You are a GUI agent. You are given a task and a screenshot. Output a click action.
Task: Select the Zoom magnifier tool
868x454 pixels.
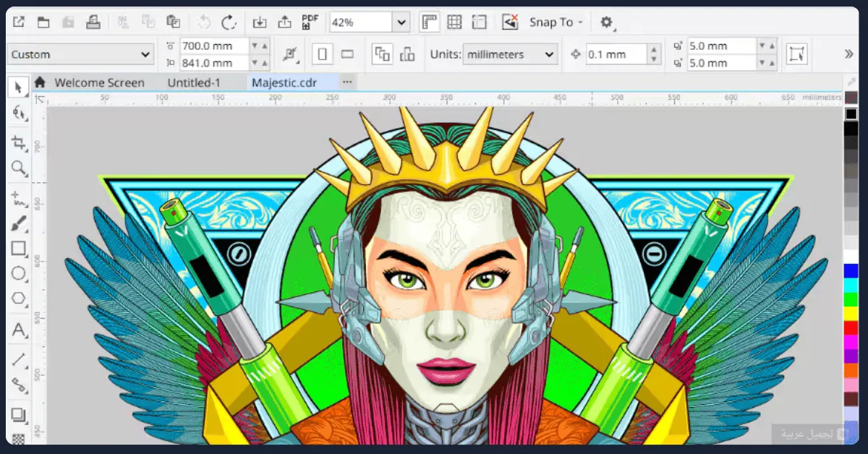coord(19,168)
